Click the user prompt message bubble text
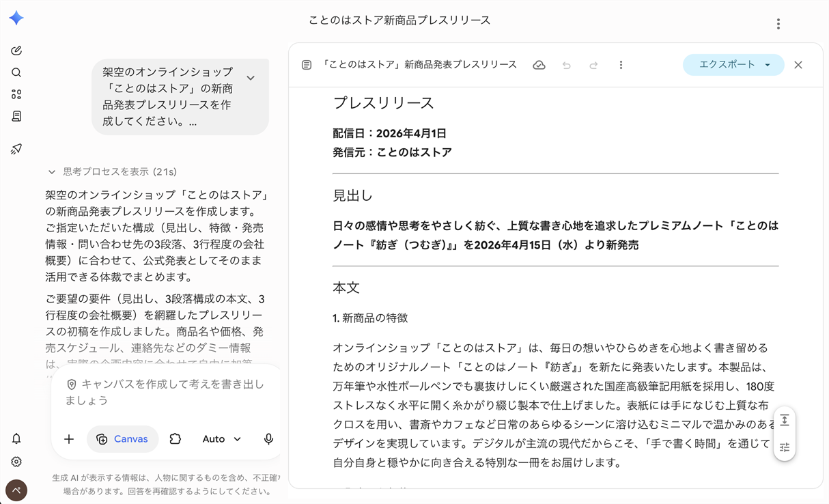Screen dimensions: 829x504 click(167, 97)
